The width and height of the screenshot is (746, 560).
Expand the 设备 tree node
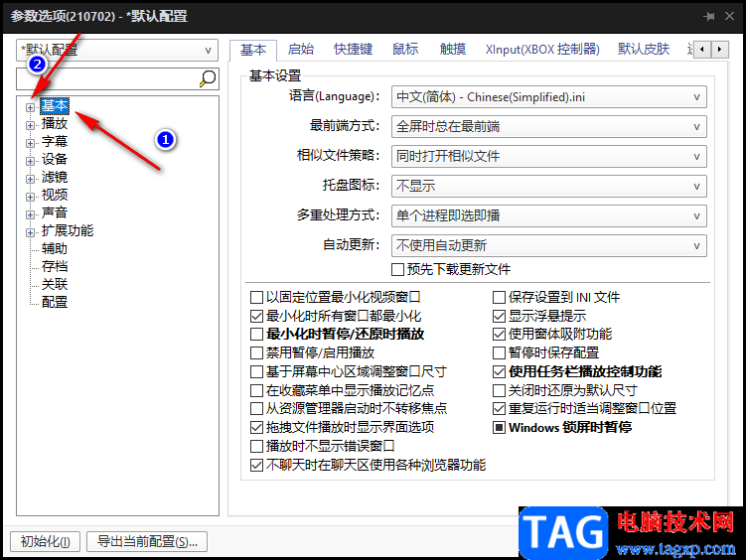(30, 161)
